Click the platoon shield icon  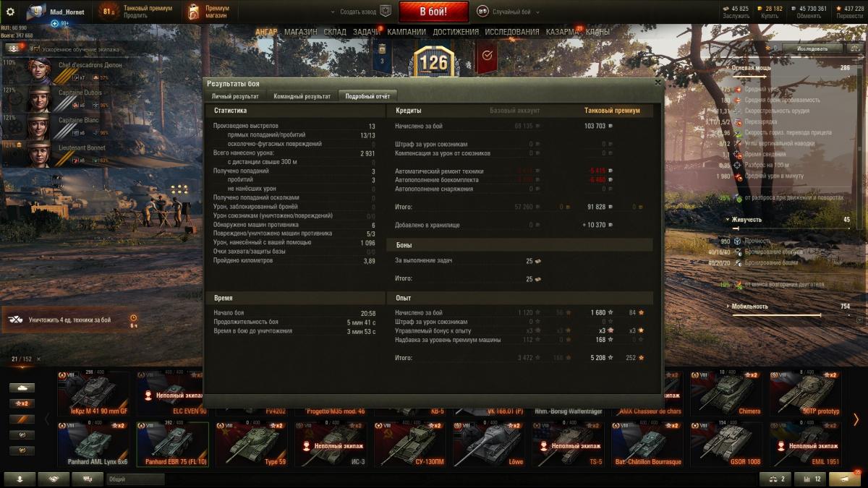386,12
